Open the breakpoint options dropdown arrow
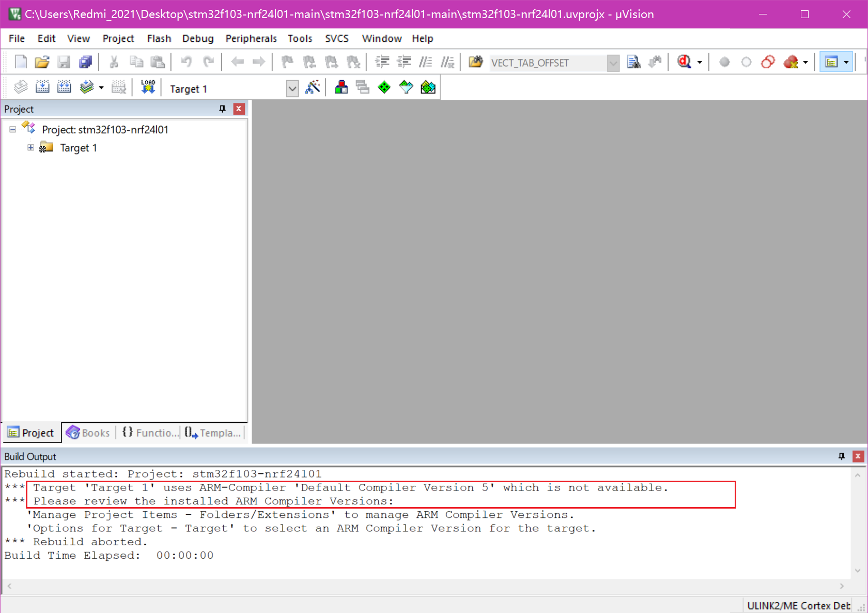 (805, 63)
